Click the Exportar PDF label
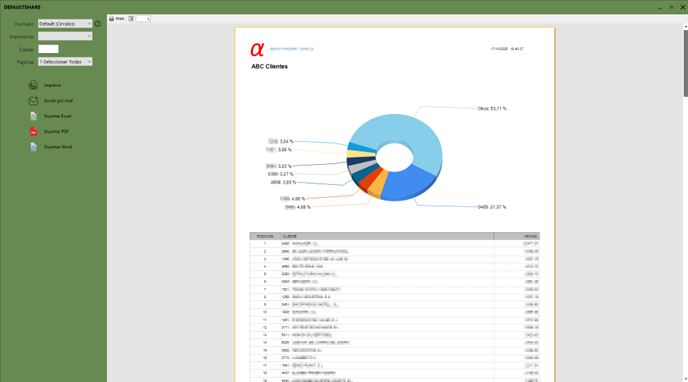Viewport: 688px width, 382px height. tap(56, 132)
